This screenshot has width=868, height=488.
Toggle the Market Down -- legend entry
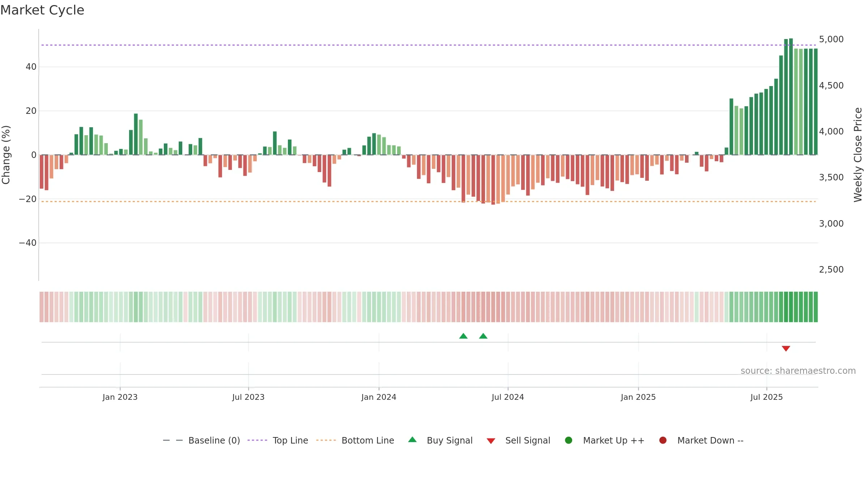[701, 440]
